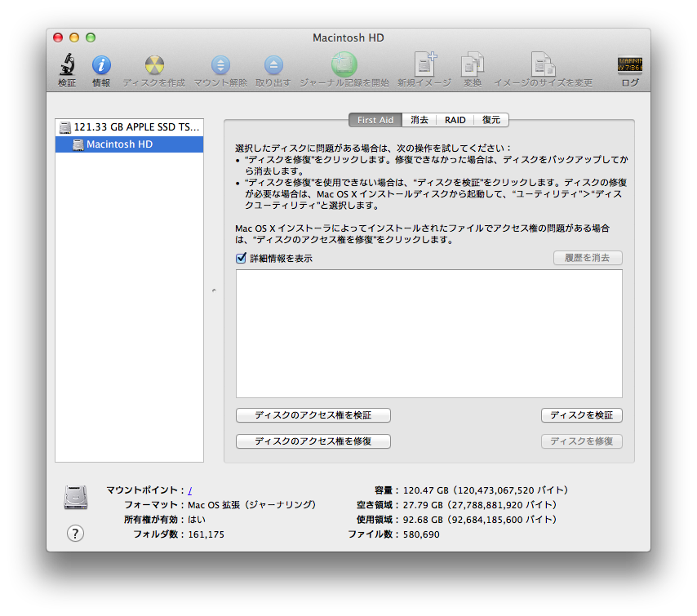This screenshot has width=697, height=616.
Task: Click ディスクのアクセス権を修復 button
Action: point(313,441)
